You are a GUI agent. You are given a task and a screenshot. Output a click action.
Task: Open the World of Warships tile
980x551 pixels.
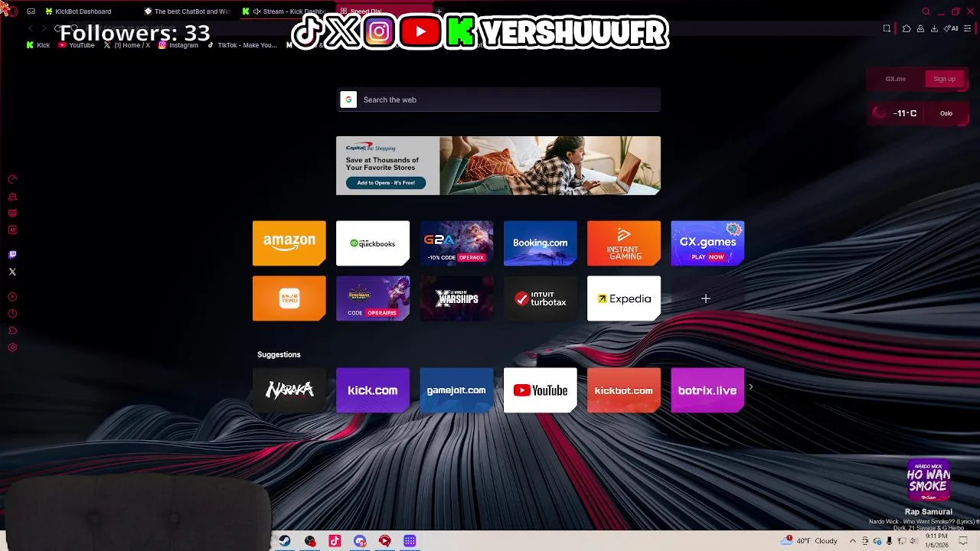[x=456, y=298]
